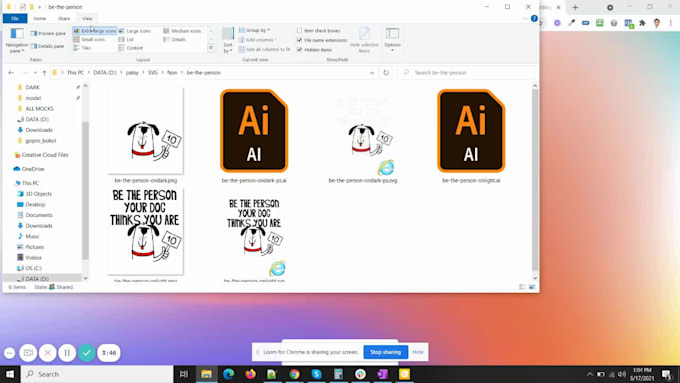Switch to details view icon in status bar
The width and height of the screenshot is (680, 383).
[x=522, y=287]
